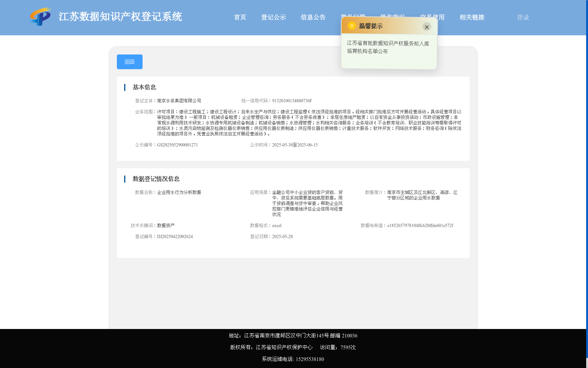Image resolution: width=588 pixels, height=368 pixels.
Task: Select the 登记日期 2025-05-28
Action: click(282, 236)
